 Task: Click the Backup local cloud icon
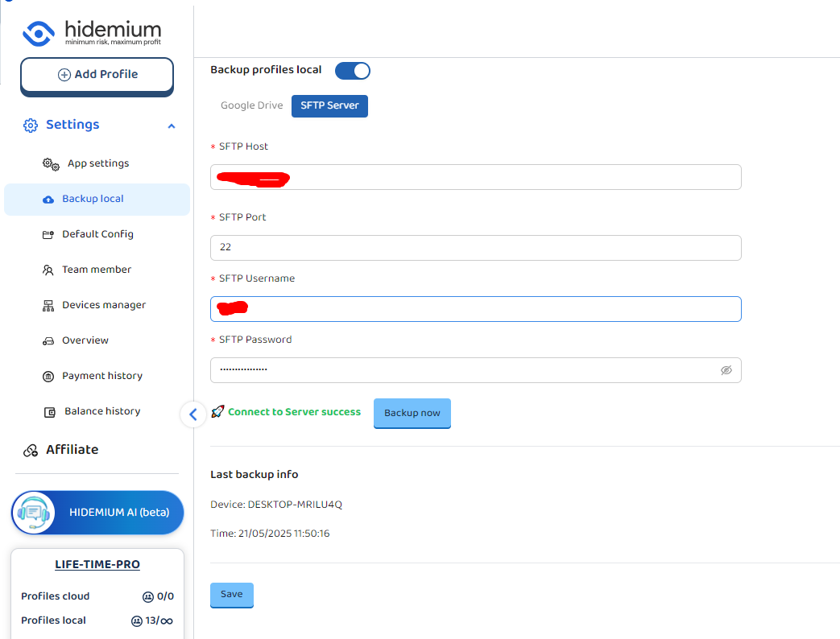point(48,200)
